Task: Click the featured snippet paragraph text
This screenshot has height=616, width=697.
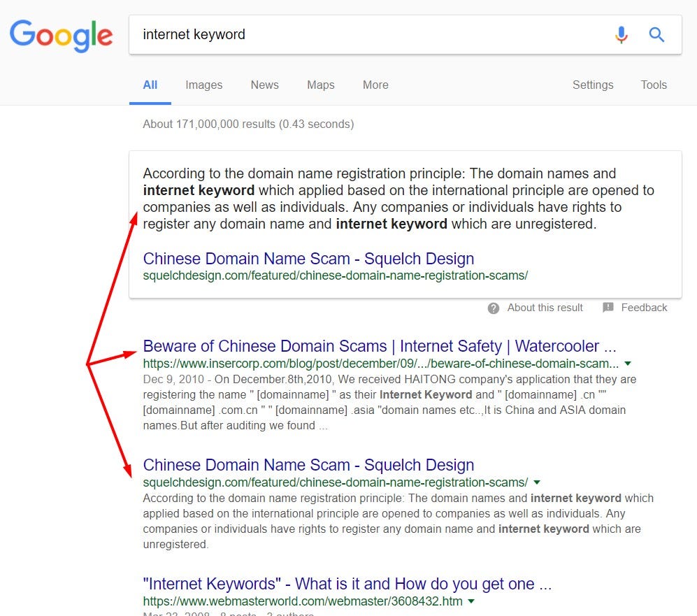Action: [398, 199]
